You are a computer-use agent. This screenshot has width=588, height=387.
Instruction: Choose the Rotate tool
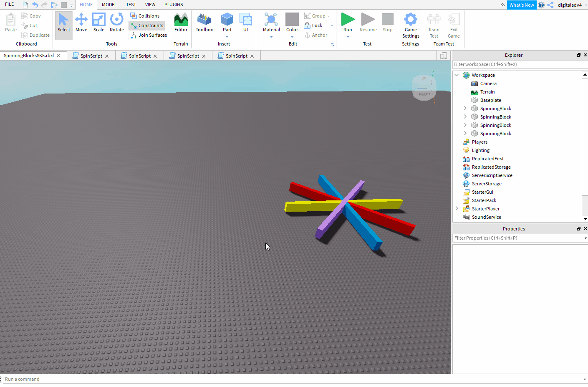117,23
